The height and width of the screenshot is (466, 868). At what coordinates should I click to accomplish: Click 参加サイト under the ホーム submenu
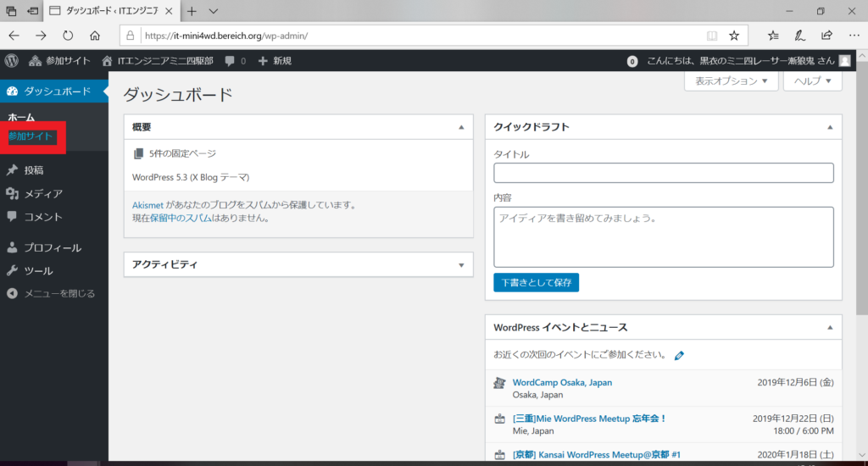point(31,136)
